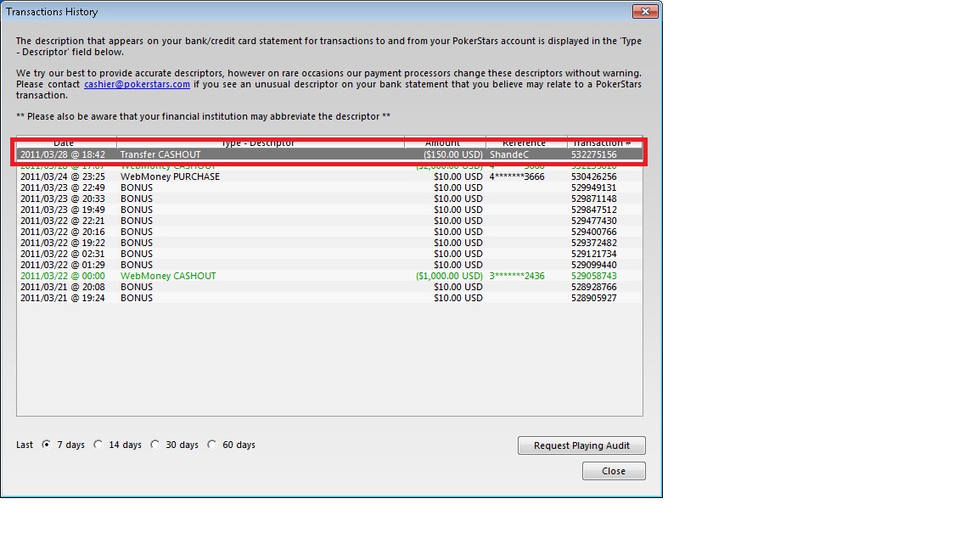Click the Close button
The height and width of the screenshot is (560, 960).
[x=614, y=471]
